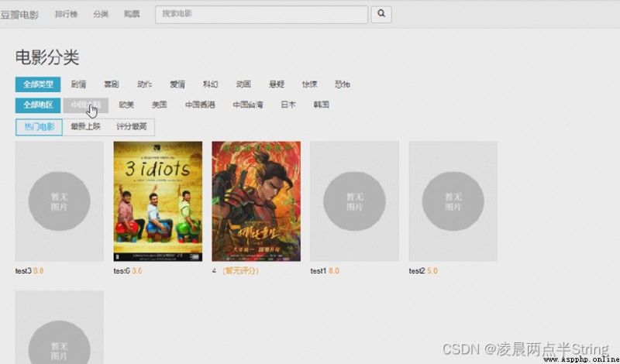Image resolution: width=620 pixels, height=364 pixels.
Task: Filter movies by 动作 genre
Action: [x=145, y=84]
